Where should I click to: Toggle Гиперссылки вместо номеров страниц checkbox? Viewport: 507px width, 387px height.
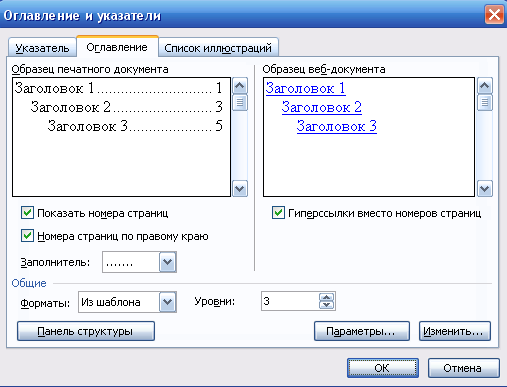tap(278, 213)
